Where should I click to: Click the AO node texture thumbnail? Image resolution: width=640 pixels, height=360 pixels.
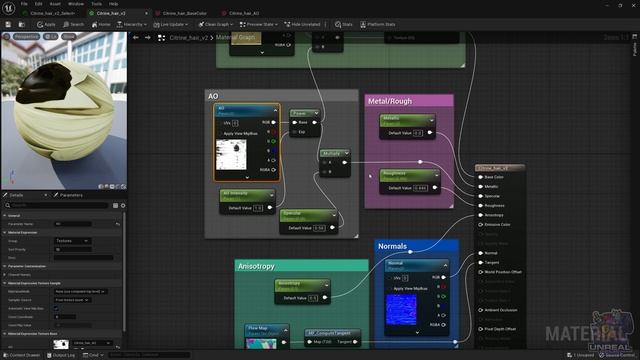(x=231, y=155)
